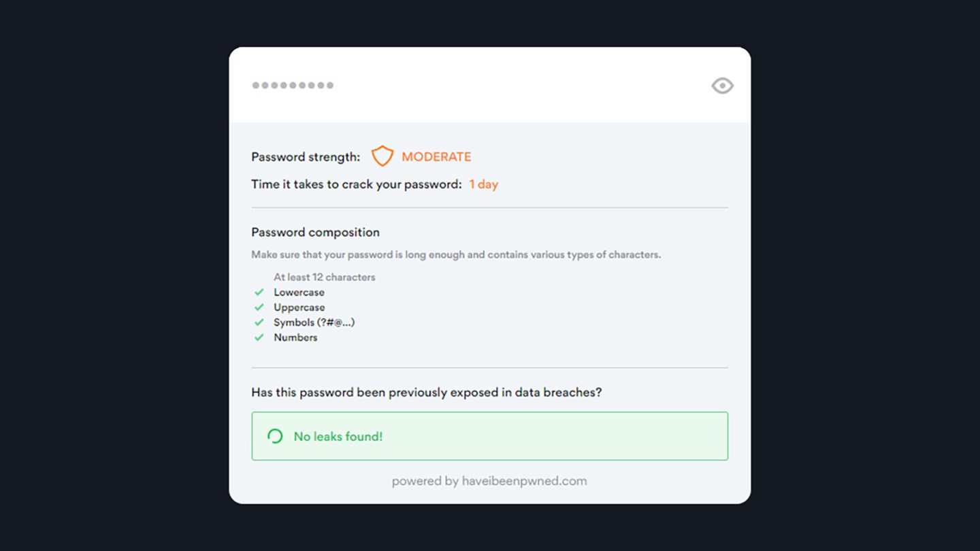Select the Numbers requirement checkbox row
This screenshot has width=980, height=551.
(295, 337)
